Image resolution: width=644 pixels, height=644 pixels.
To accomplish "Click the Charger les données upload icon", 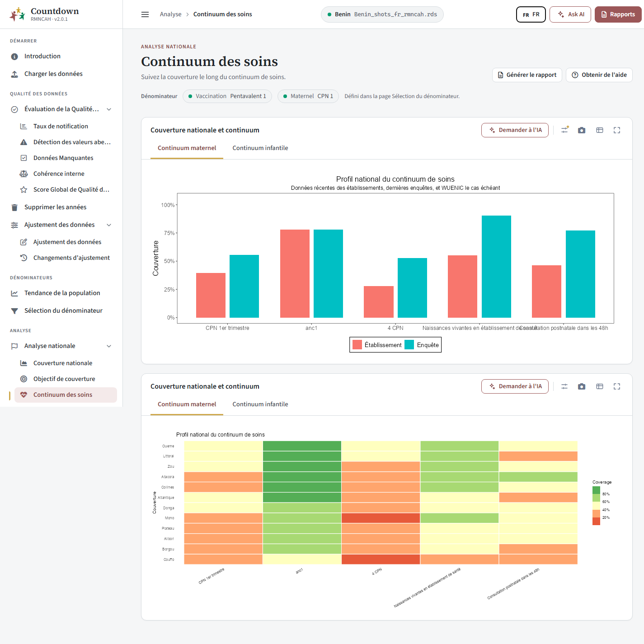I will (x=14, y=74).
